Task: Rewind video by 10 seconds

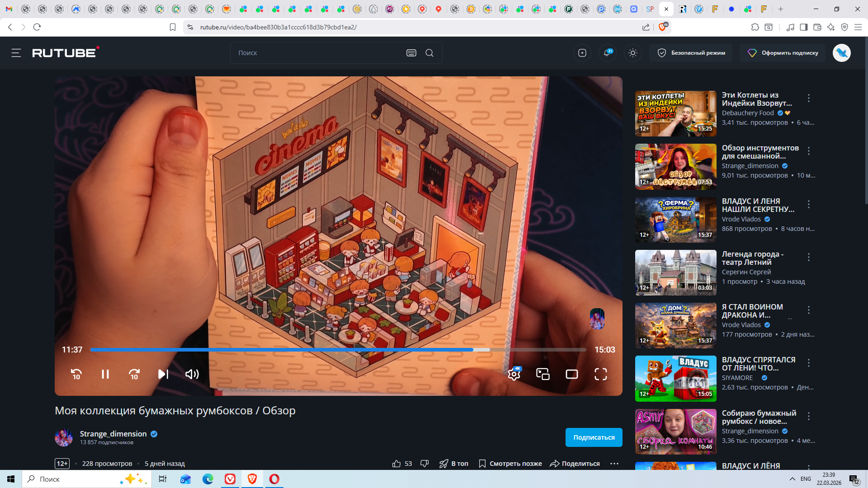Action: (x=76, y=374)
